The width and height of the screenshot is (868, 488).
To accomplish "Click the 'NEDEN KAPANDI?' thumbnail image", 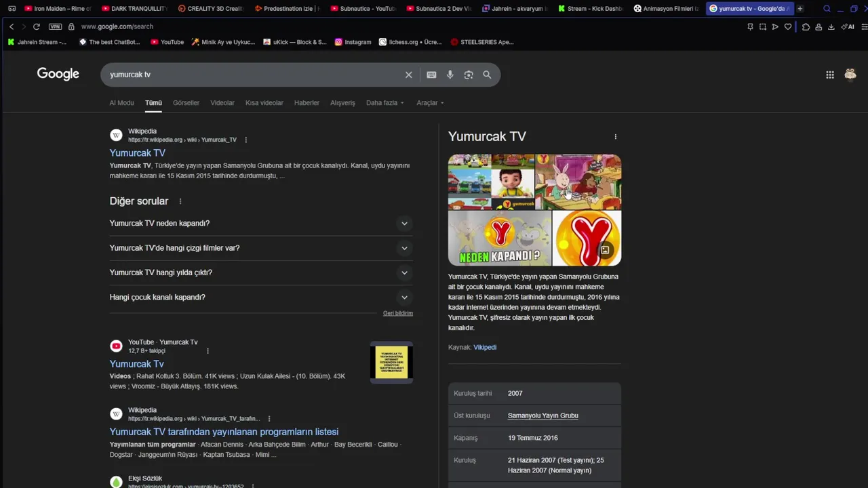I will coord(500,238).
